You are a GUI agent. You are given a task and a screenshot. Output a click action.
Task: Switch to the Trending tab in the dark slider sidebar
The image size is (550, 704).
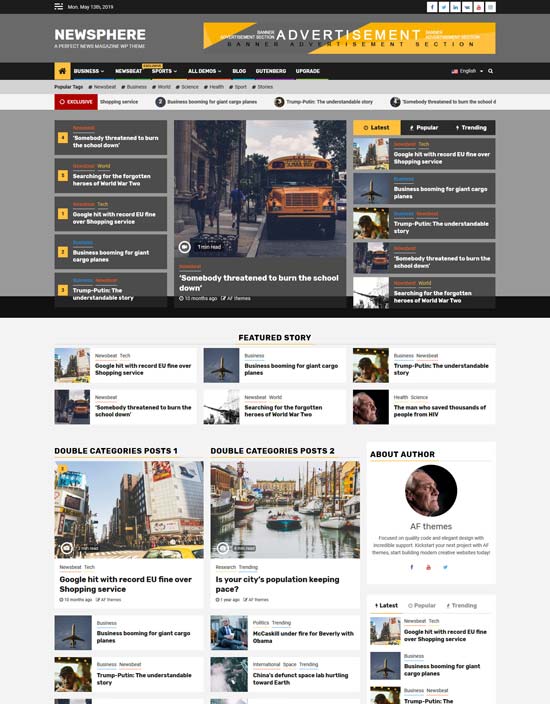(x=471, y=128)
